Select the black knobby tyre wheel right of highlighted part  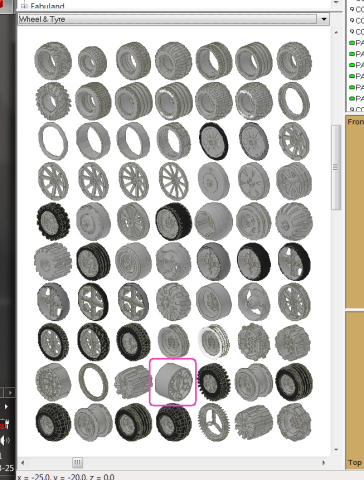point(214,382)
